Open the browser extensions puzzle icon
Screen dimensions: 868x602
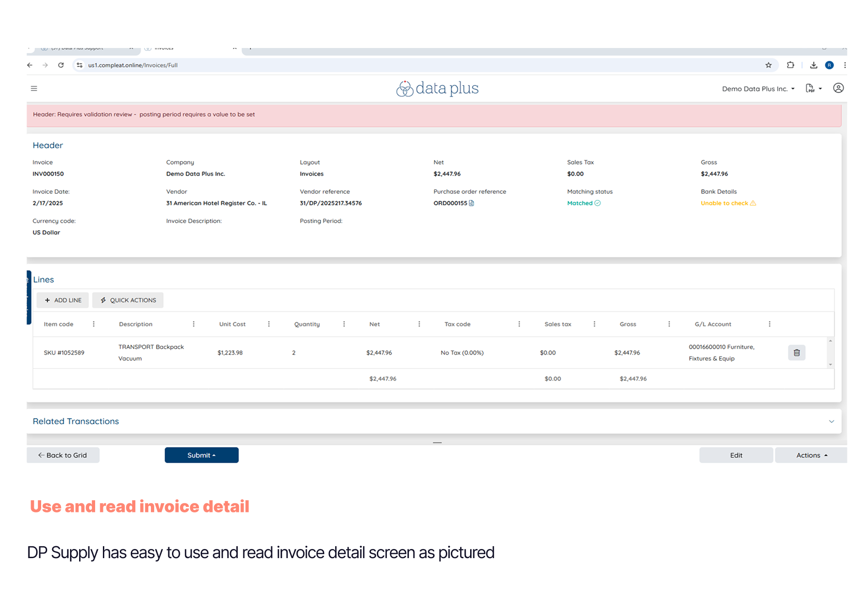[790, 65]
